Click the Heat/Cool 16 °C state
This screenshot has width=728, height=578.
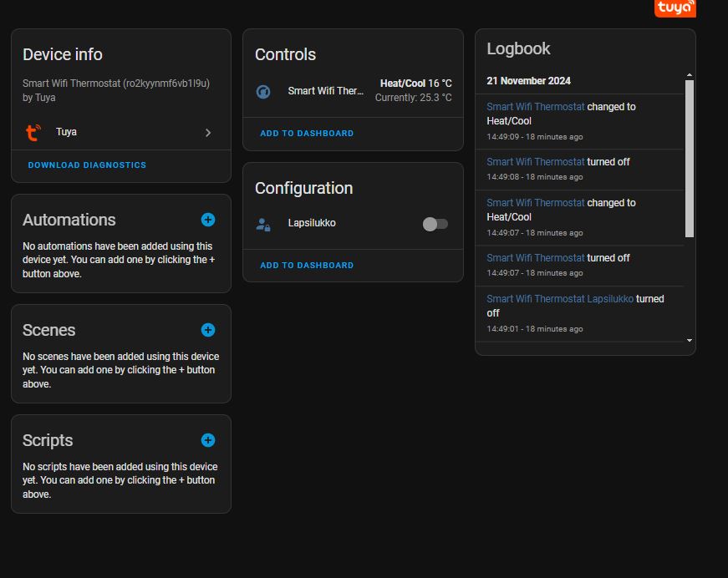(415, 84)
